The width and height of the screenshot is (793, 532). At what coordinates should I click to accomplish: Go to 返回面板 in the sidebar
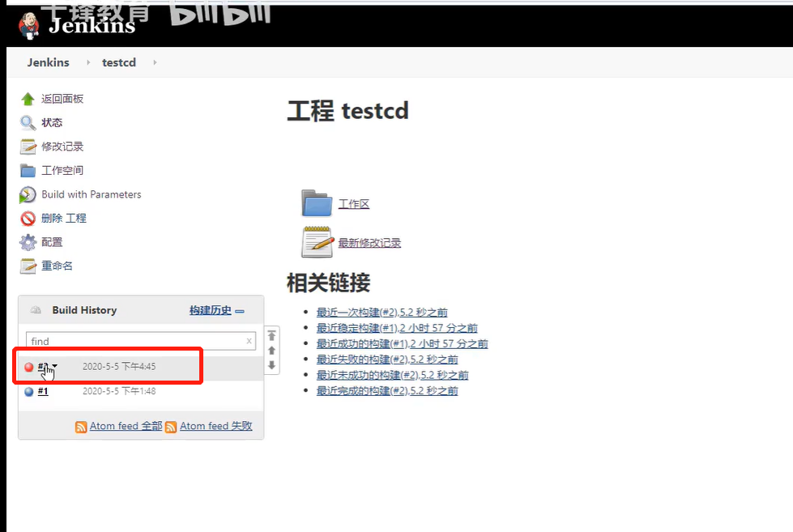tap(62, 99)
